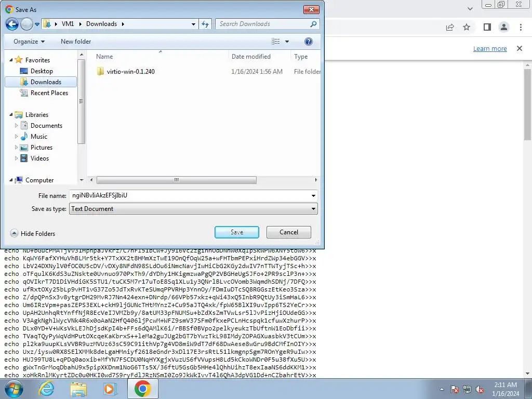Open the Save as type dropdown
Image resolution: width=532 pixels, height=399 pixels.
click(193, 209)
